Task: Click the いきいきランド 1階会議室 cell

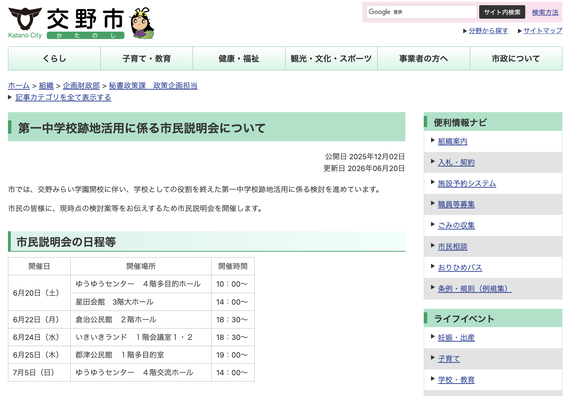Action: click(x=141, y=337)
